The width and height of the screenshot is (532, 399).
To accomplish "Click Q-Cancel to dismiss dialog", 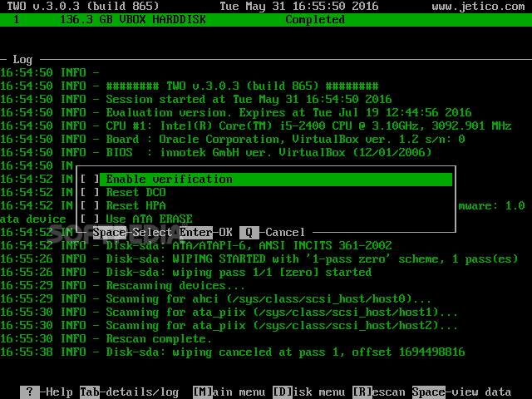I will [x=272, y=233].
